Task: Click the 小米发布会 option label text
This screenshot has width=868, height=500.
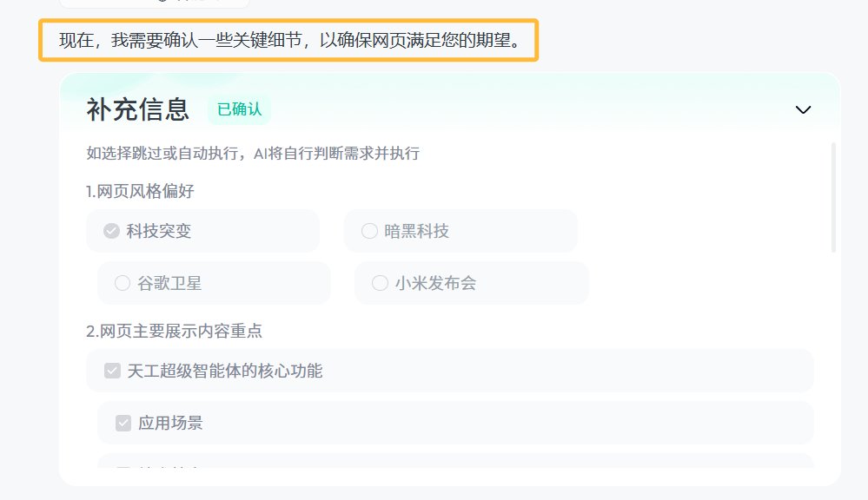Action: click(436, 283)
